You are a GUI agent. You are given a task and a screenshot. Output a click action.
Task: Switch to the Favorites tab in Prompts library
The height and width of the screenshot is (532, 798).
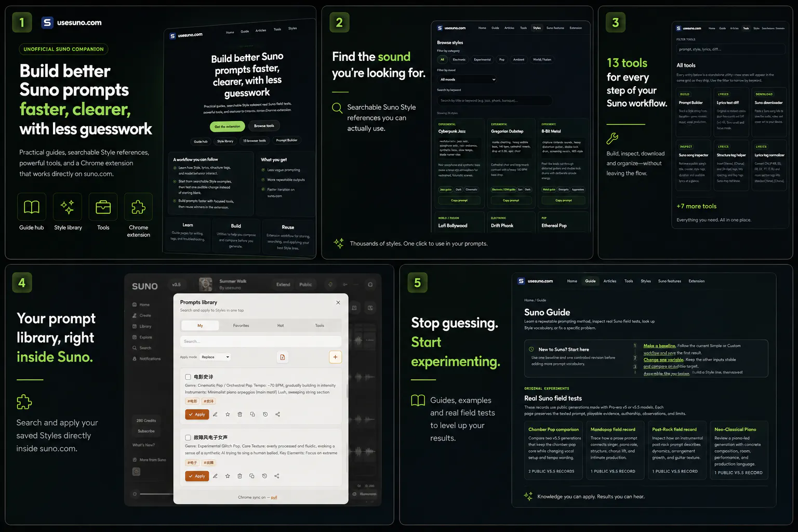[241, 326]
